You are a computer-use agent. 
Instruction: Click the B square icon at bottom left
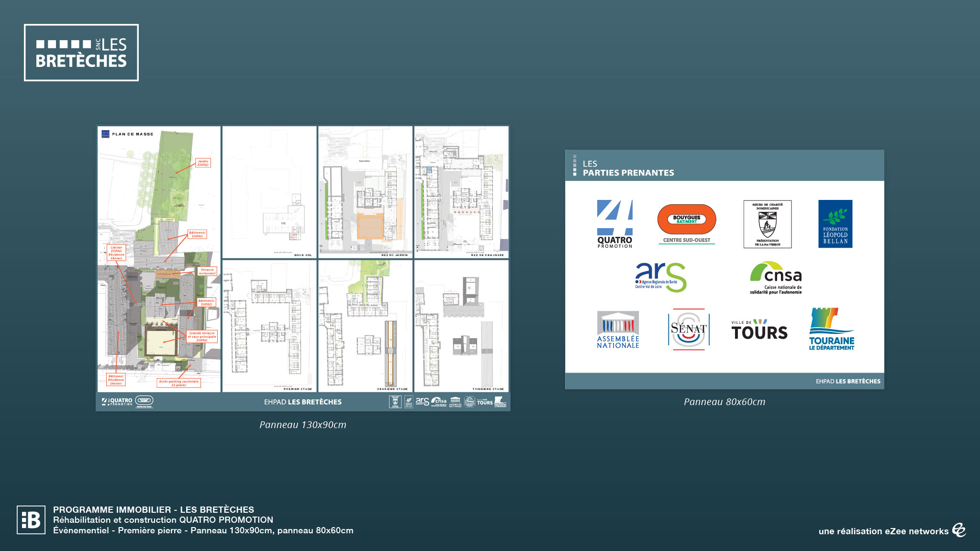tap(31, 519)
